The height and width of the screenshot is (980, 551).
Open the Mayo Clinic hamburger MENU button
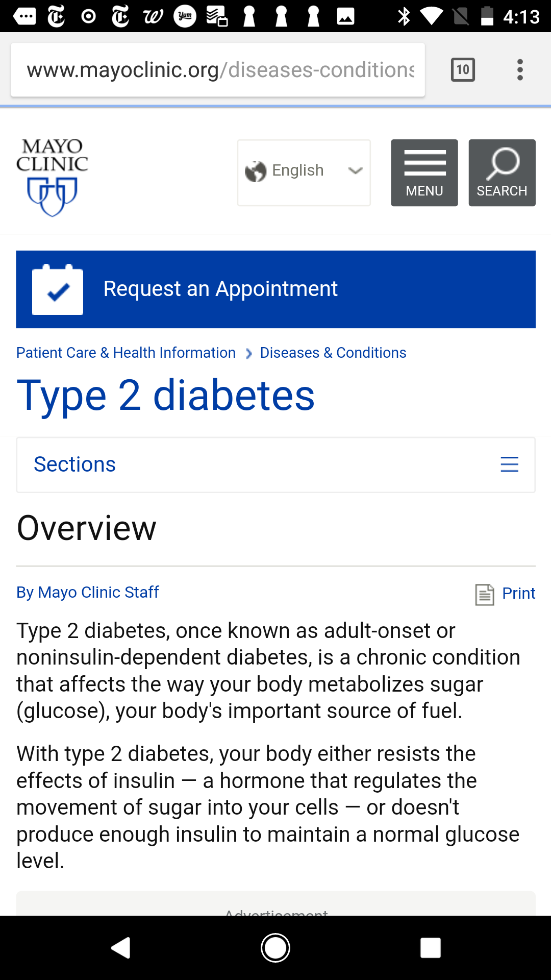click(424, 173)
